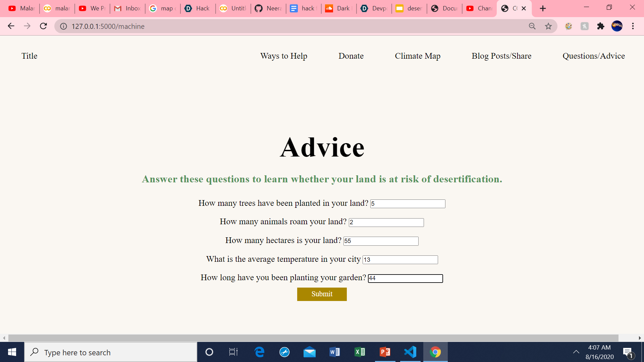The image size is (644, 362).
Task: Bookmark this page with star icon
Action: (x=548, y=26)
